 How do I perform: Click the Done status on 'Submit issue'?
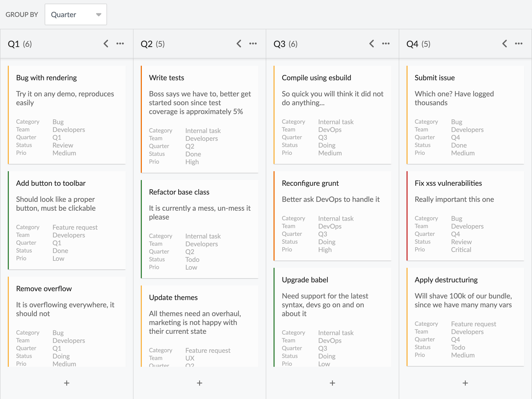coord(459,145)
